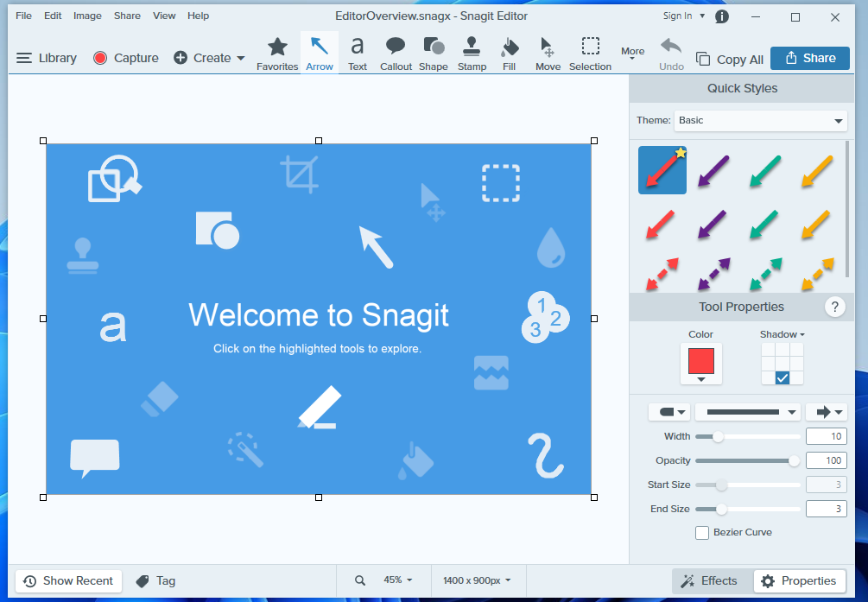Click Show Recent button
The height and width of the screenshot is (602, 868).
[68, 581]
